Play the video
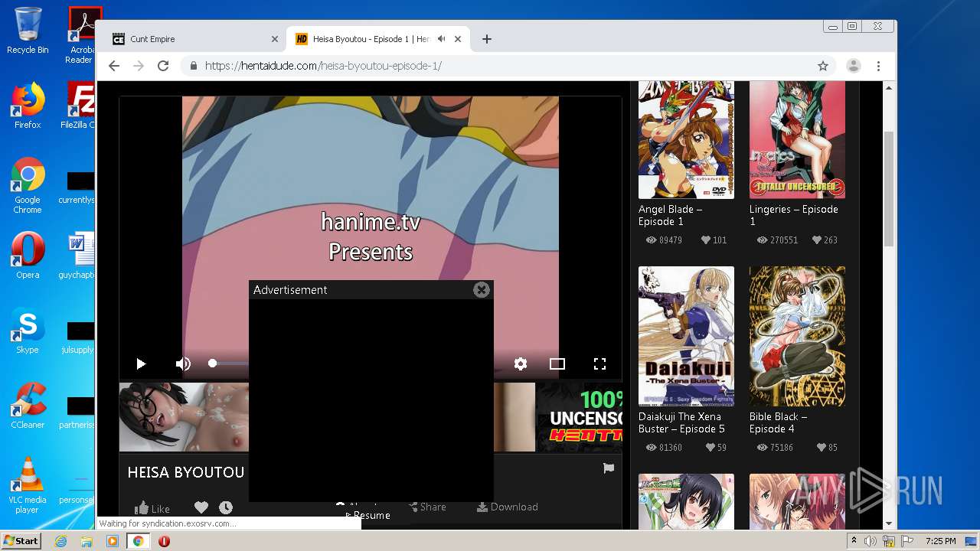 coord(141,364)
